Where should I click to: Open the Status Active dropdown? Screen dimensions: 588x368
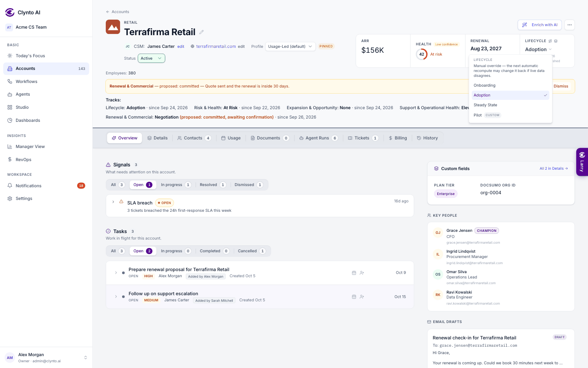(151, 58)
